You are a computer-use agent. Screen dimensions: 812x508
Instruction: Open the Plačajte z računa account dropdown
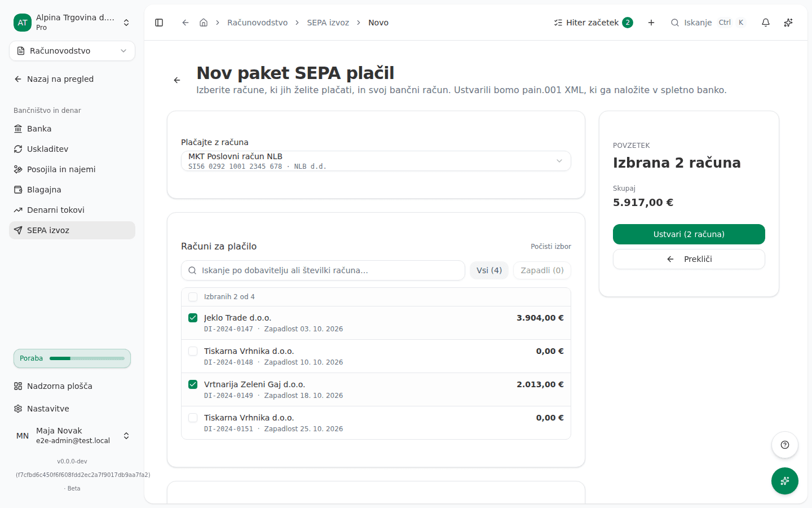point(376,161)
